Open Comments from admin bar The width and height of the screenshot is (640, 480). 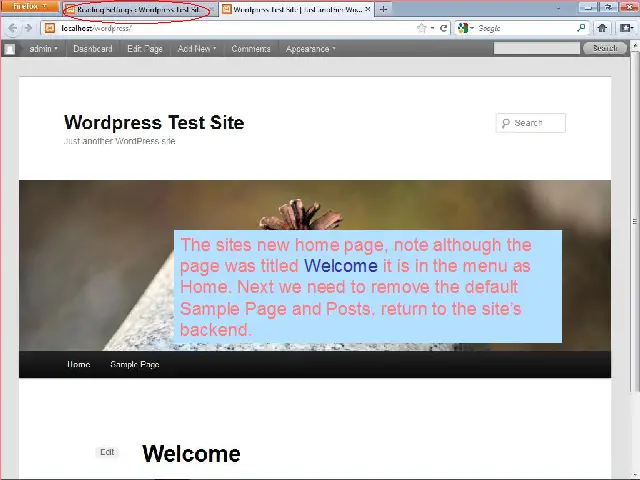[251, 49]
